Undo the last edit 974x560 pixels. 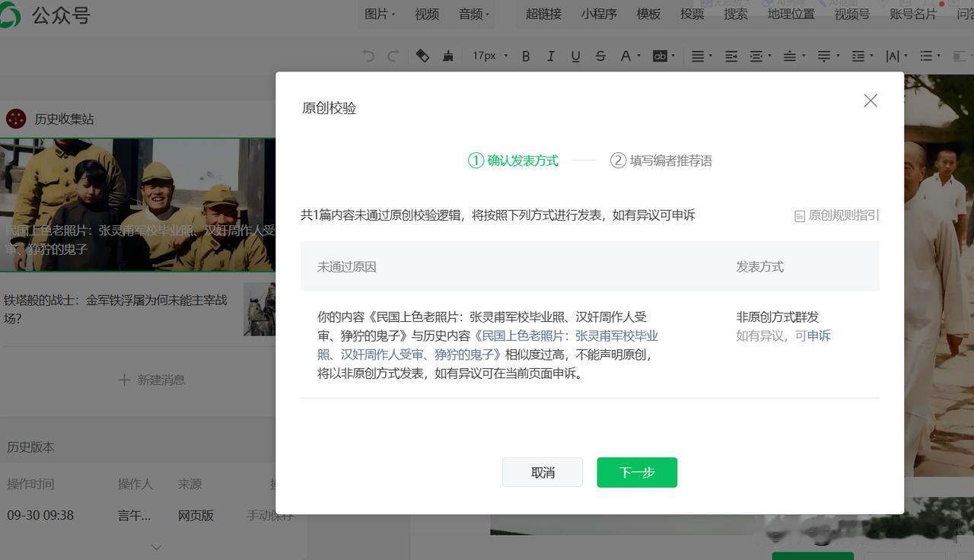pyautogui.click(x=368, y=56)
